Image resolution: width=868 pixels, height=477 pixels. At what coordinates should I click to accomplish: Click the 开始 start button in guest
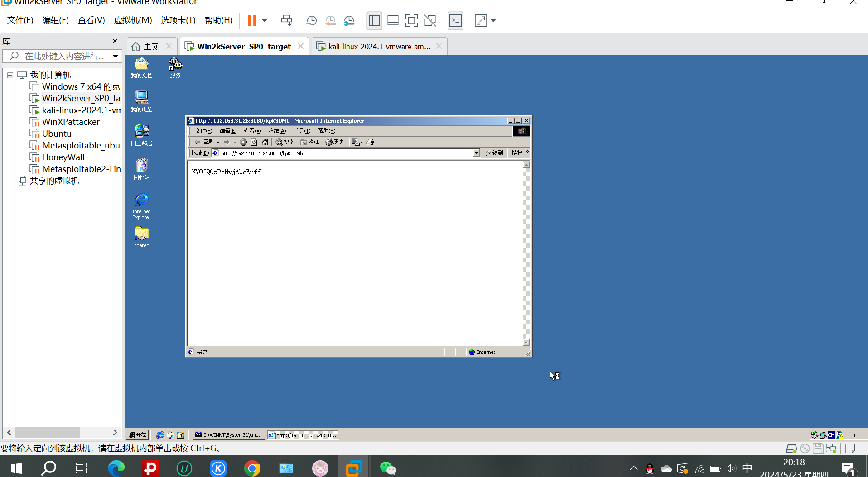137,435
